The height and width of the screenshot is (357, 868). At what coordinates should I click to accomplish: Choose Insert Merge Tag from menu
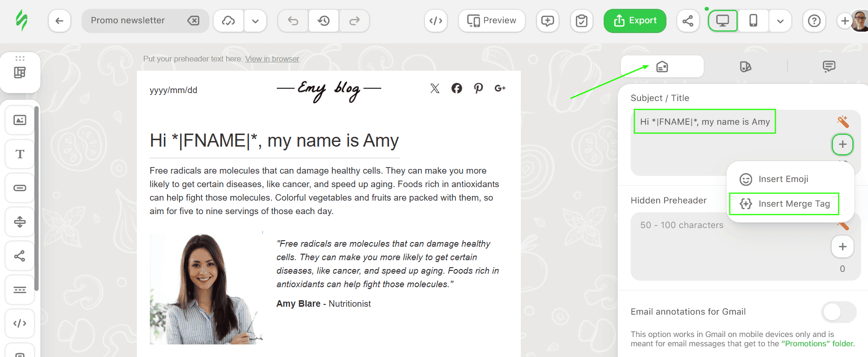click(784, 204)
